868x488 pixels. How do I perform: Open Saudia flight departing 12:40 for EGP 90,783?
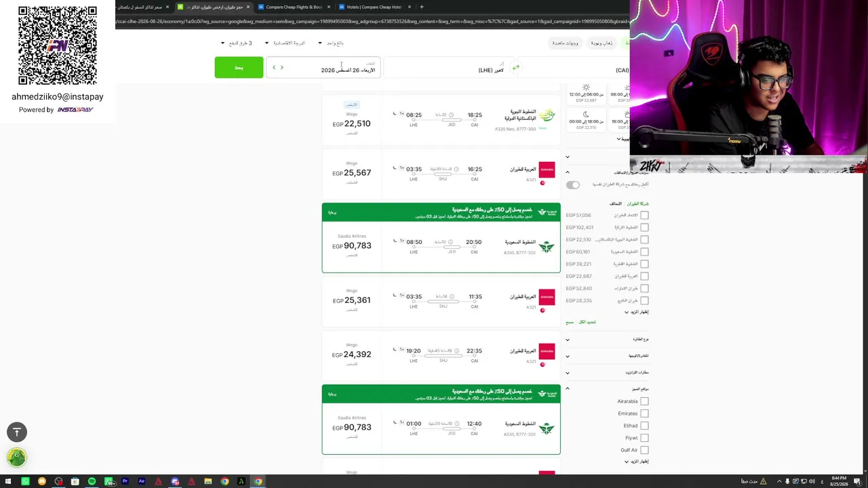pyautogui.click(x=441, y=428)
